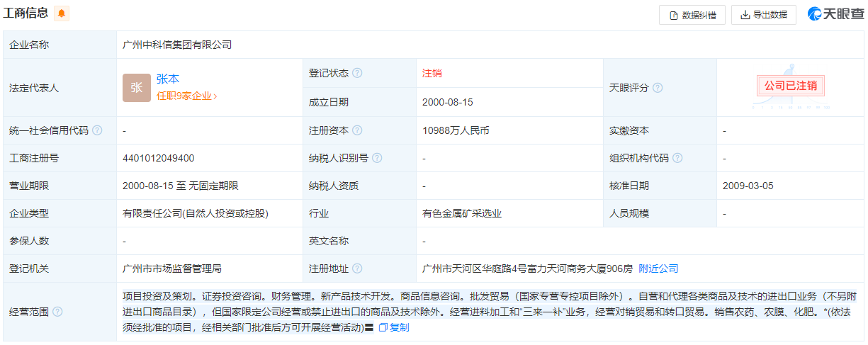Click the help icon next to 登记状态

click(357, 73)
